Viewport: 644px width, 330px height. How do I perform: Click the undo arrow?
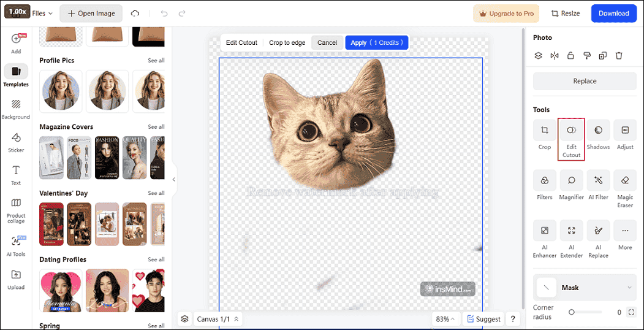tap(164, 13)
